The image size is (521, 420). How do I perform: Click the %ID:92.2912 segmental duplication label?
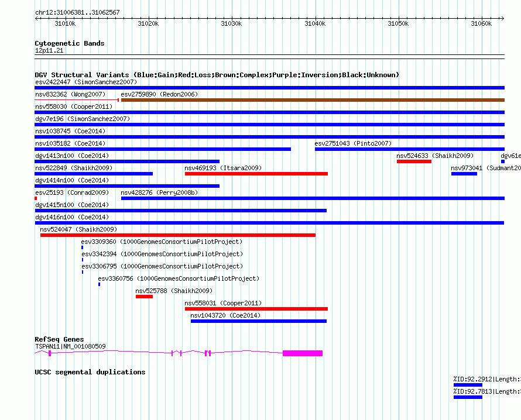[487, 379]
